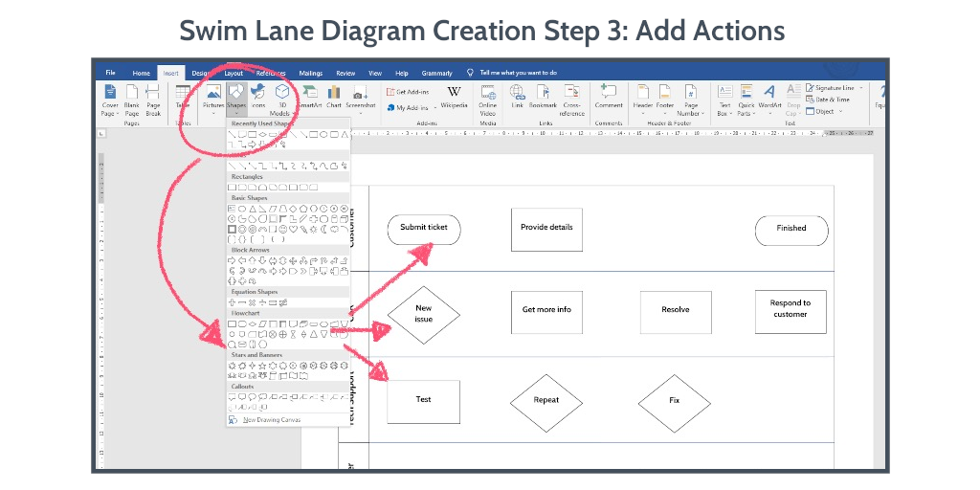This screenshot has height=490, width=980.
Task: Click the Block Arrows heading in gallery
Action: click(251, 250)
